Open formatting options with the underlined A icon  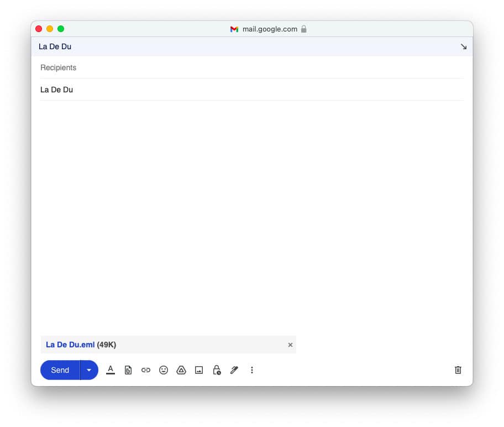tap(111, 370)
